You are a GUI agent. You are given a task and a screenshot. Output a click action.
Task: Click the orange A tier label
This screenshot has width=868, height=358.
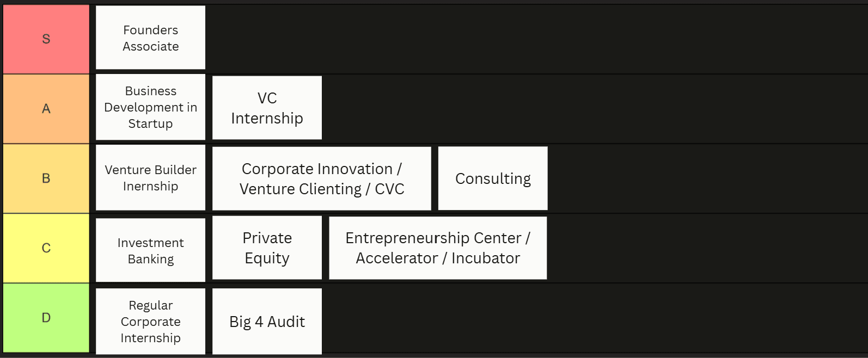(x=46, y=109)
